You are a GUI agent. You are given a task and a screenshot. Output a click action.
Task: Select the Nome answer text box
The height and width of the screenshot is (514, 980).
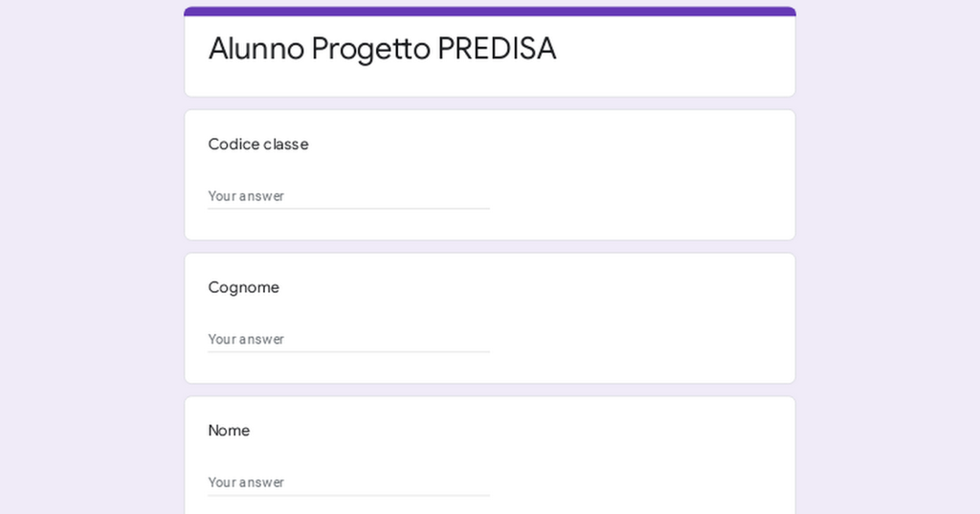click(348, 481)
